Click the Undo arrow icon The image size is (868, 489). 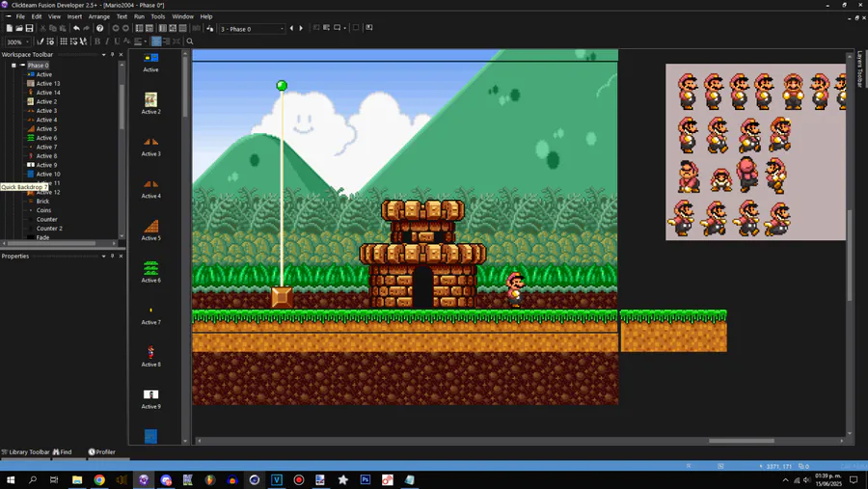[x=76, y=28]
